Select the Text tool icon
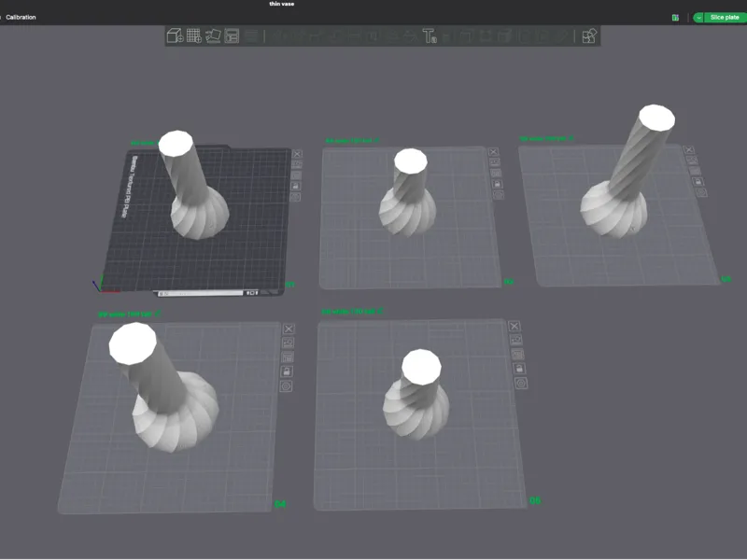The height and width of the screenshot is (560, 747). [430, 35]
